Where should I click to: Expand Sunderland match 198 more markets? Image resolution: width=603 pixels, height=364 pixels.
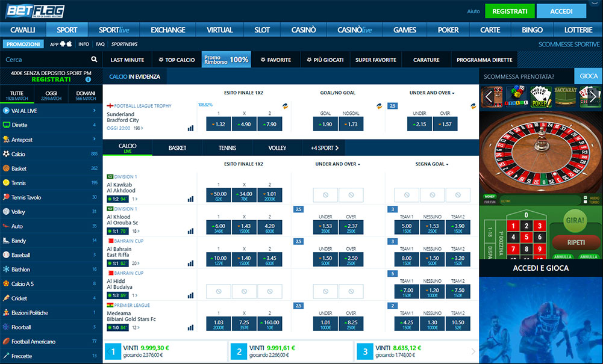click(x=138, y=128)
